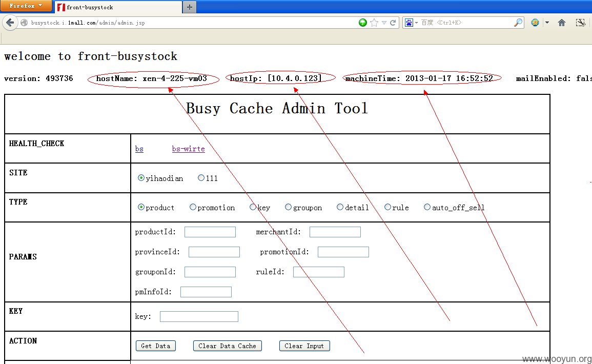Focus the ruleId input field
This screenshot has width=592, height=364.
coord(319,272)
